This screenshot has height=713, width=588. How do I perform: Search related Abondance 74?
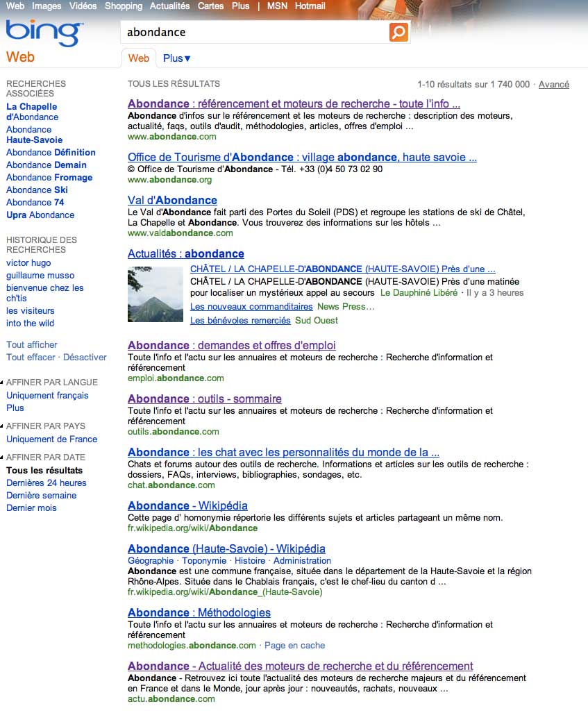(35, 202)
